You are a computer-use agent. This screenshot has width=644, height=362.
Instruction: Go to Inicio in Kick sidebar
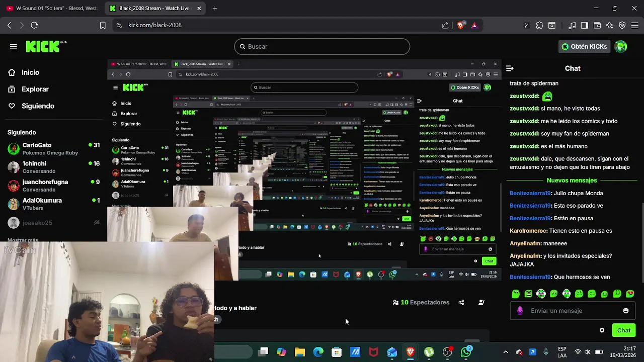click(x=24, y=72)
